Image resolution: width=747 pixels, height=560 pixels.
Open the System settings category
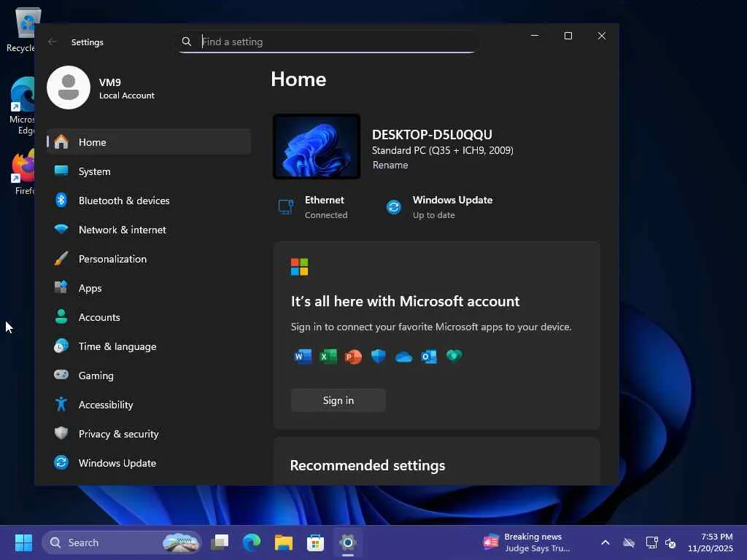[149, 171]
